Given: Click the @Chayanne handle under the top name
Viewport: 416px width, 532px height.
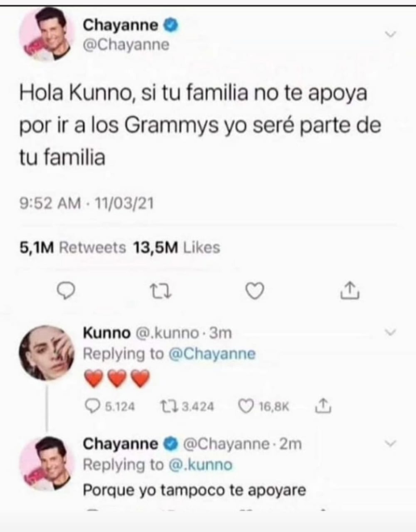Looking at the screenshot, I should click(127, 45).
